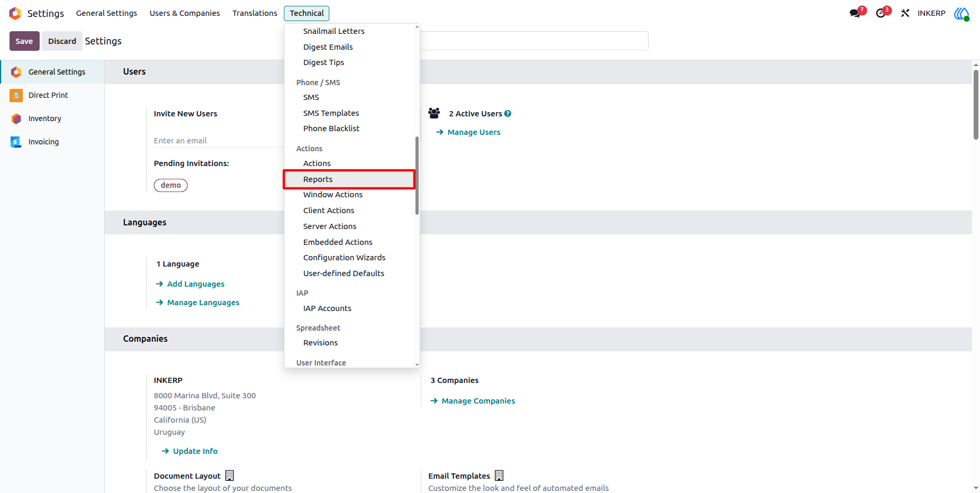The width and height of the screenshot is (980, 493).
Task: Follow the Add Languages link
Action: (x=190, y=284)
